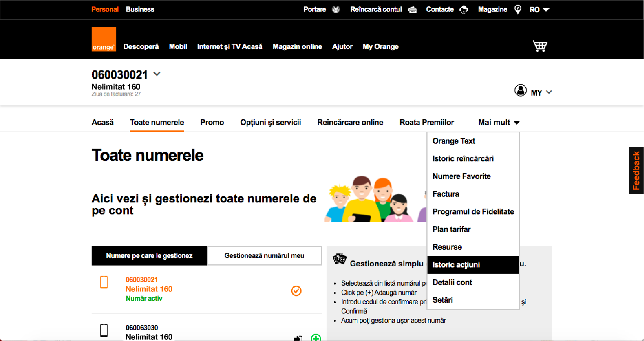Go to Business section link

pyautogui.click(x=140, y=9)
